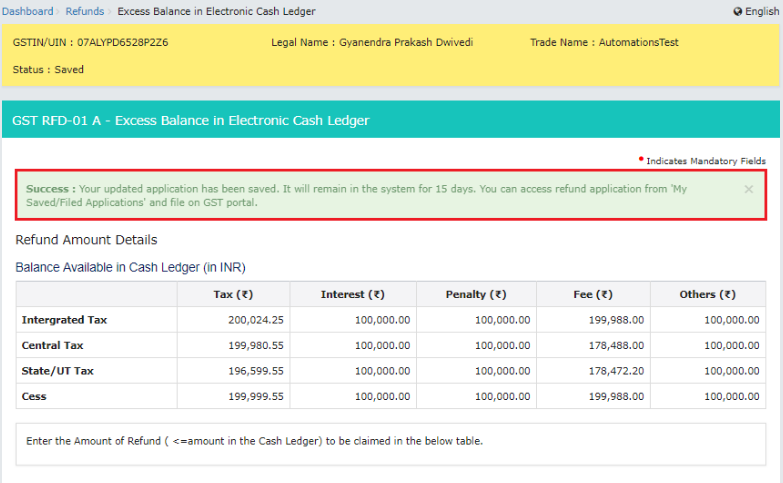Select the Excess Balance in Electronic Cash Ledger breadcrumb

pos(216,11)
